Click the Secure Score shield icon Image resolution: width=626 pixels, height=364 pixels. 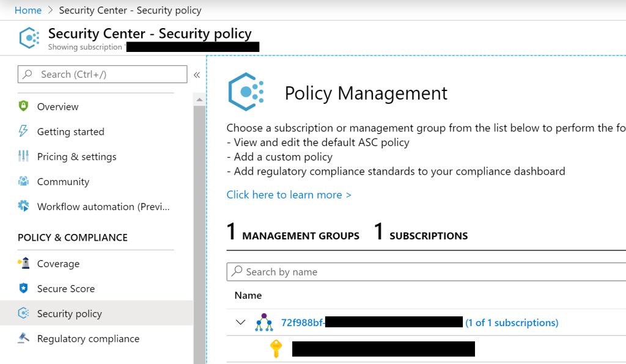[x=24, y=289]
